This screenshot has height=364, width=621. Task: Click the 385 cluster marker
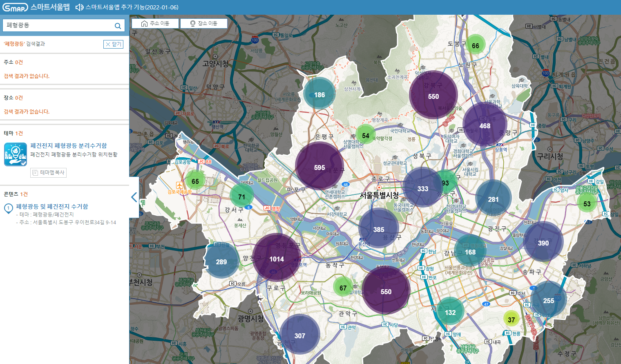379,228
